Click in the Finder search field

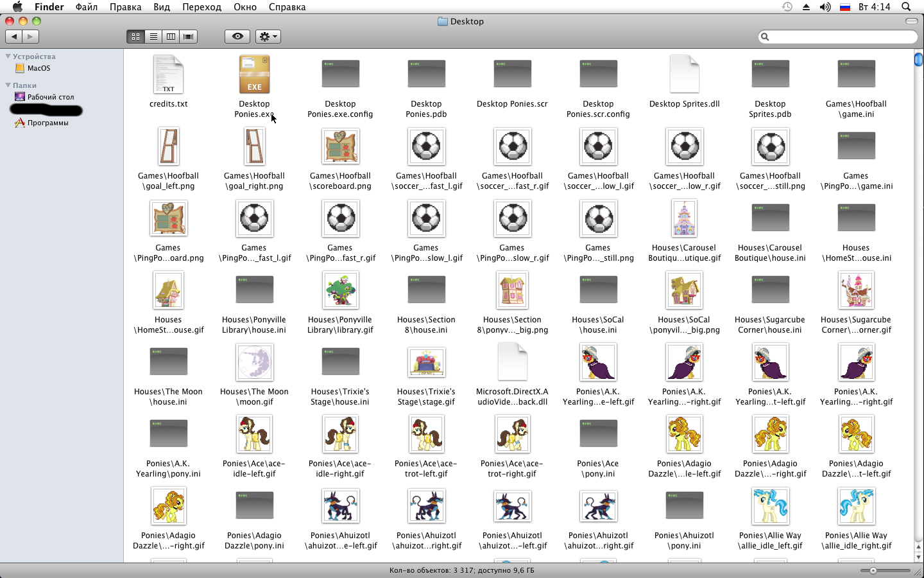841,37
